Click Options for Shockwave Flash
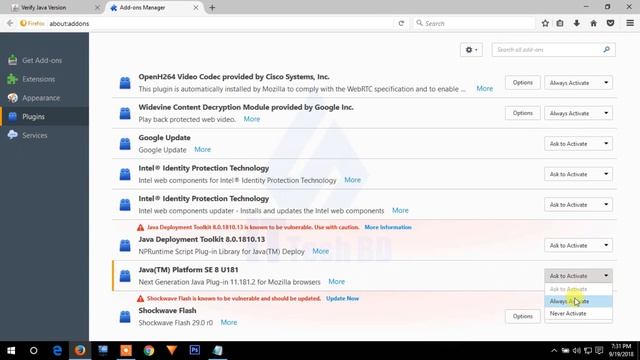The image size is (640, 360). (522, 316)
